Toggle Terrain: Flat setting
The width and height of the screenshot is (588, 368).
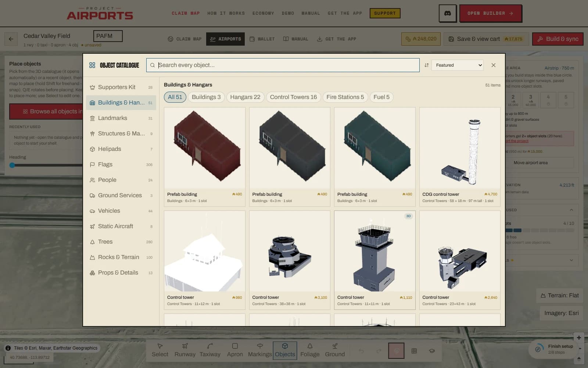[x=560, y=296]
